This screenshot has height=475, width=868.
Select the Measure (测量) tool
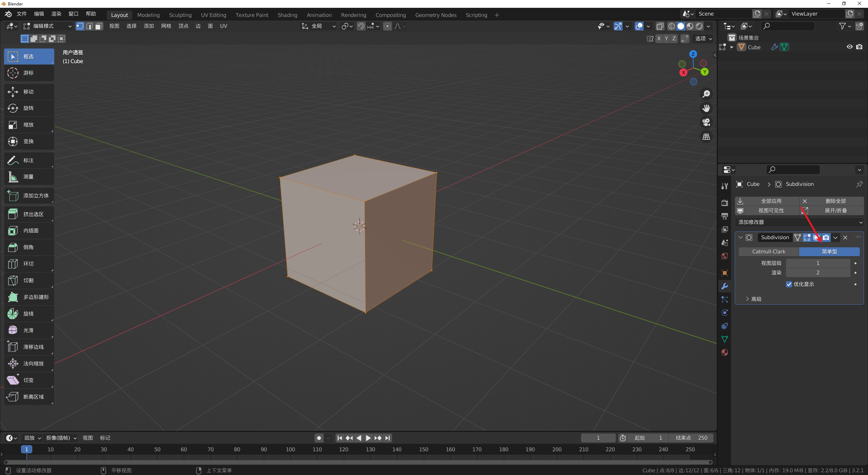29,177
